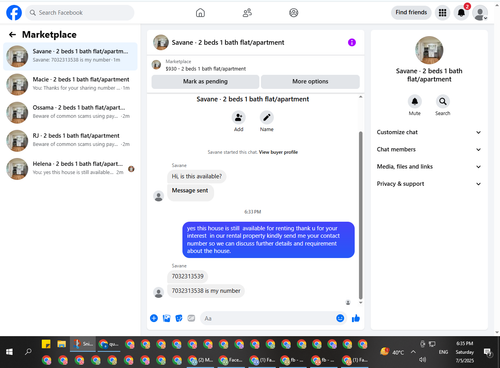Click the blue sent reply message bubble

tap(268, 240)
